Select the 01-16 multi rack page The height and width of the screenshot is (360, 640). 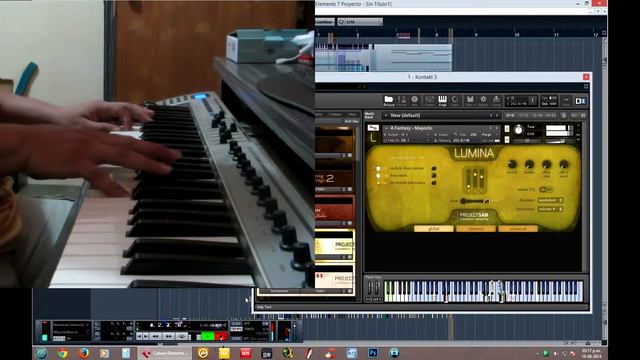[x=510, y=116]
